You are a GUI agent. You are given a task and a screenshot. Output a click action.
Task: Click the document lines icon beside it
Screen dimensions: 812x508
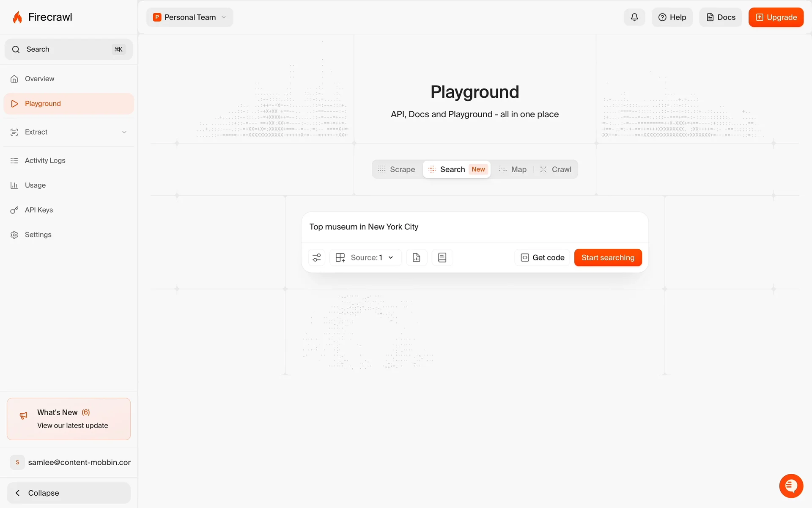(442, 257)
